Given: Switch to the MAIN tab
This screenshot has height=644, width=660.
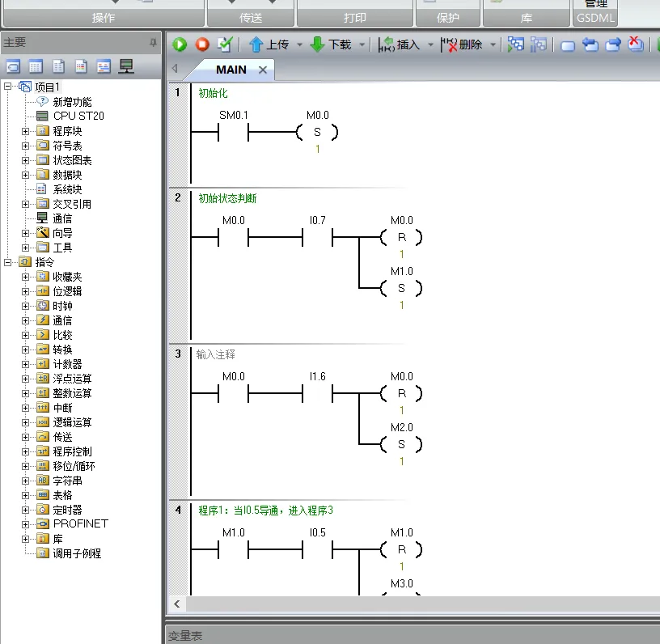Looking at the screenshot, I should tap(231, 70).
